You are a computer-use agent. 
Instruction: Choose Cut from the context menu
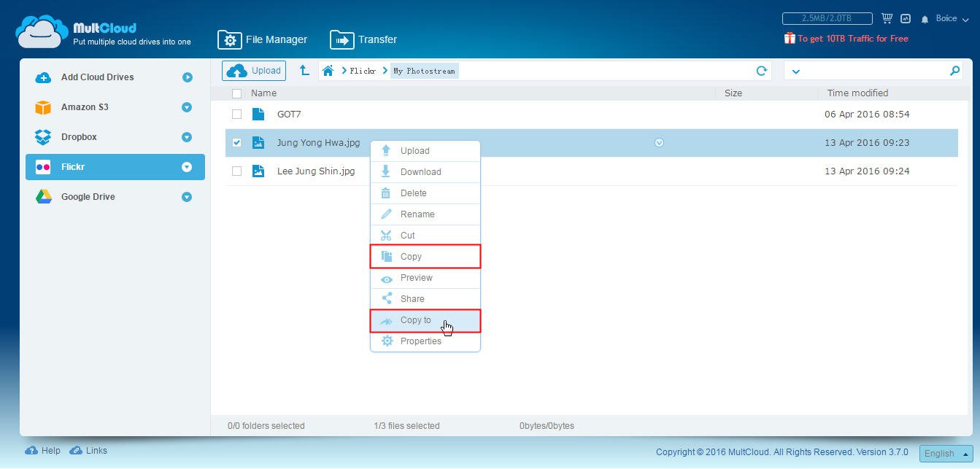click(x=425, y=236)
